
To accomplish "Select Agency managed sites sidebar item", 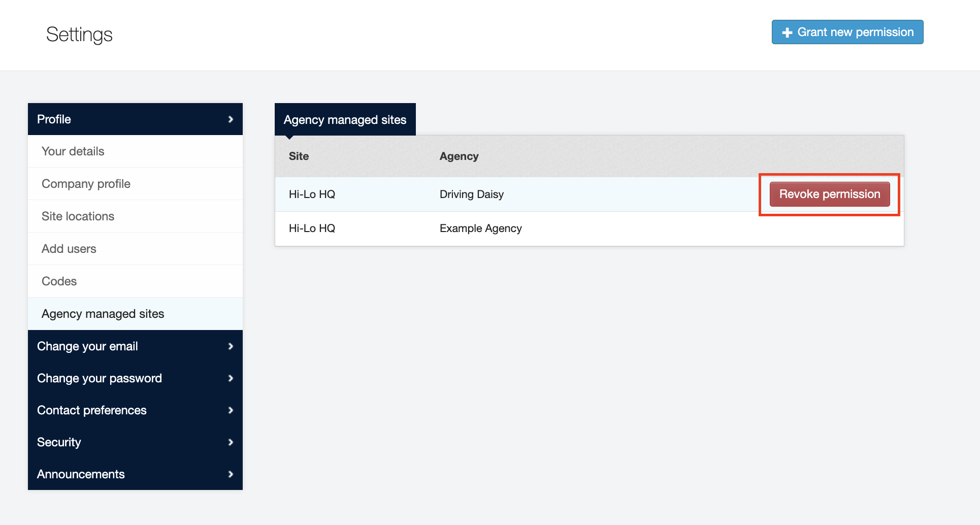I will tap(103, 314).
